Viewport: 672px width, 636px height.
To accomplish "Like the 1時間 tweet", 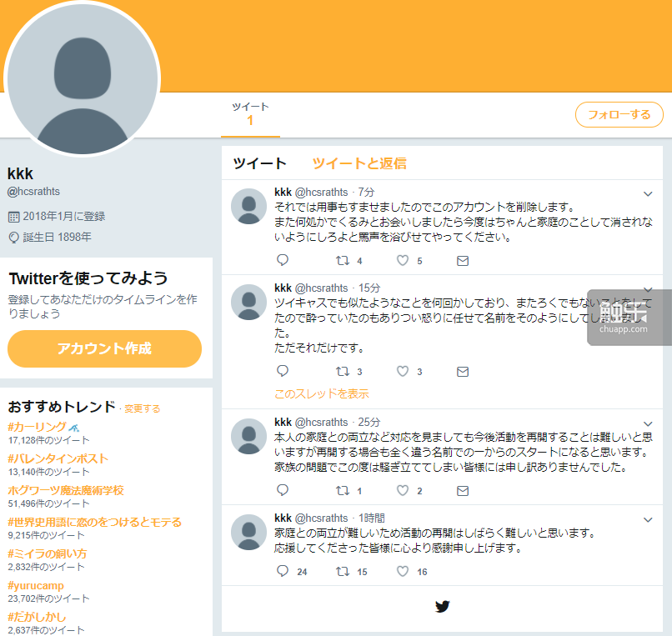I will (x=403, y=571).
